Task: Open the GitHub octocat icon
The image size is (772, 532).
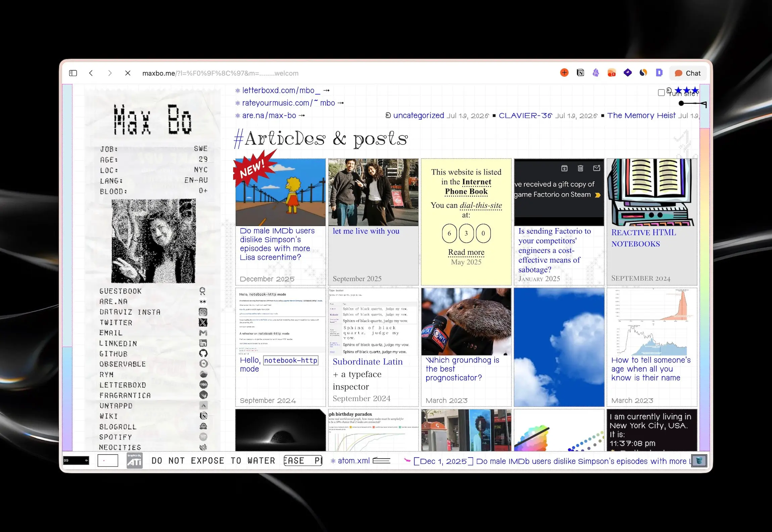Action: (203, 353)
